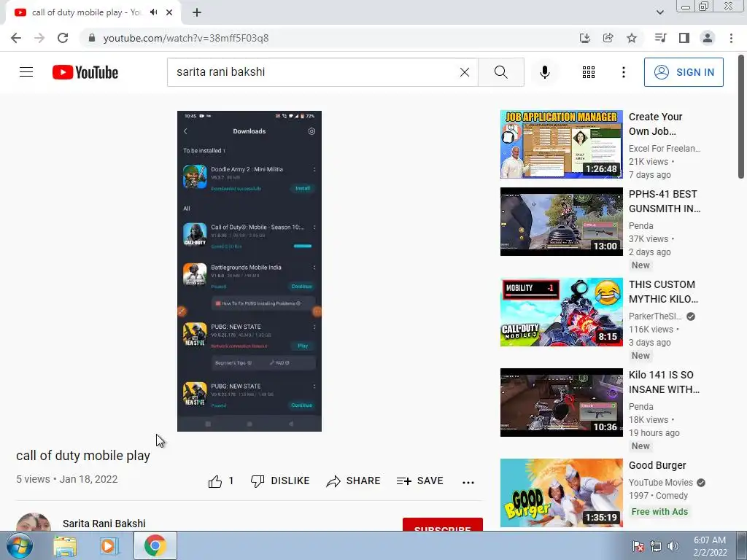Go to the YouTube home logo

click(x=85, y=72)
